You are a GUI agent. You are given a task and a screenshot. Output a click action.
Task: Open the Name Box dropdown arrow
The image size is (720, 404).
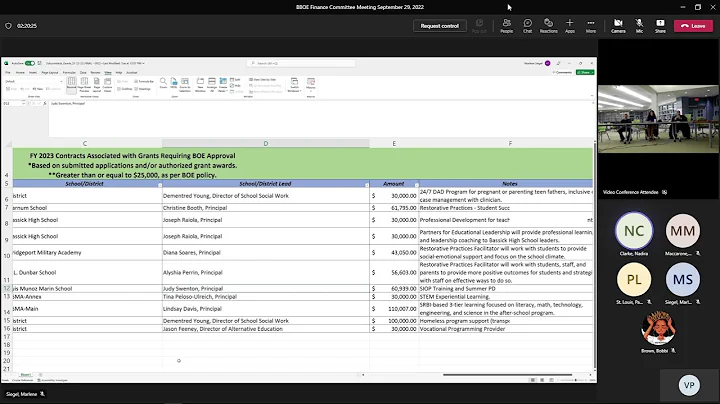tap(23, 104)
